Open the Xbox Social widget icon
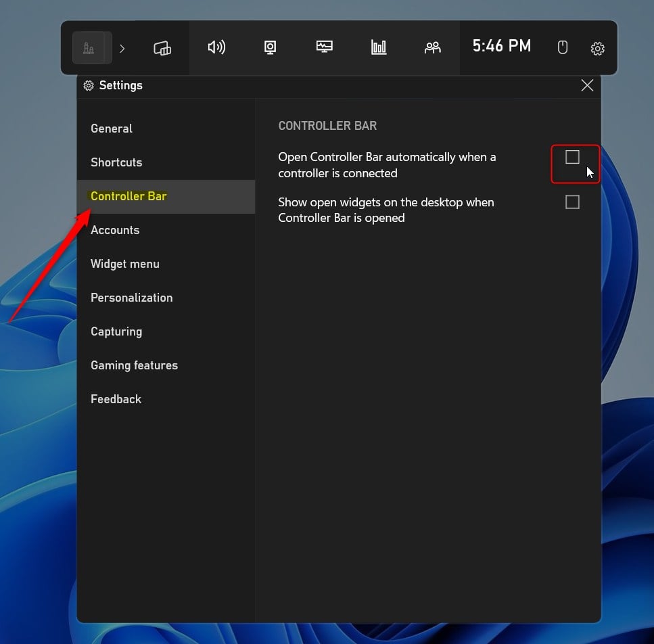Screen dimensions: 654x644 [432, 47]
